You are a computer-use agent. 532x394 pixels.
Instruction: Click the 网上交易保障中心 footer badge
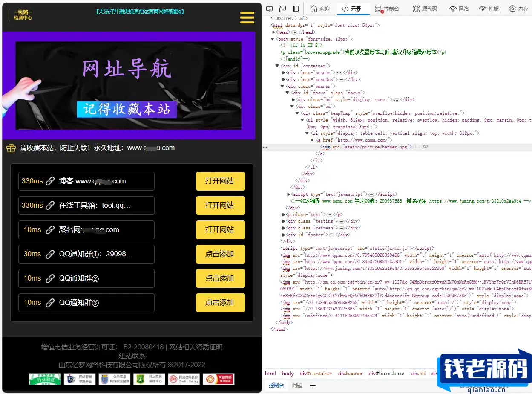click(149, 379)
